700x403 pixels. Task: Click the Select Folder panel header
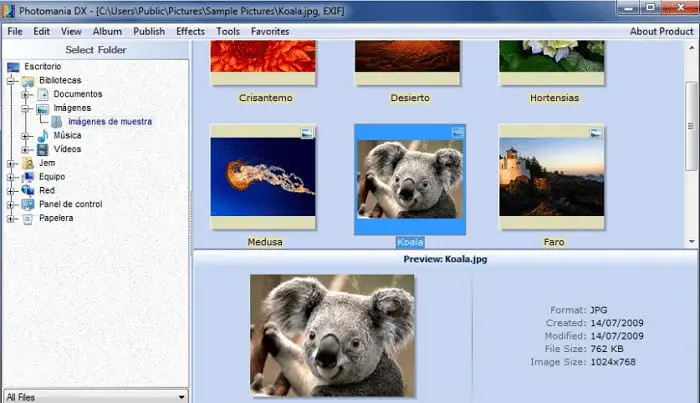[96, 50]
